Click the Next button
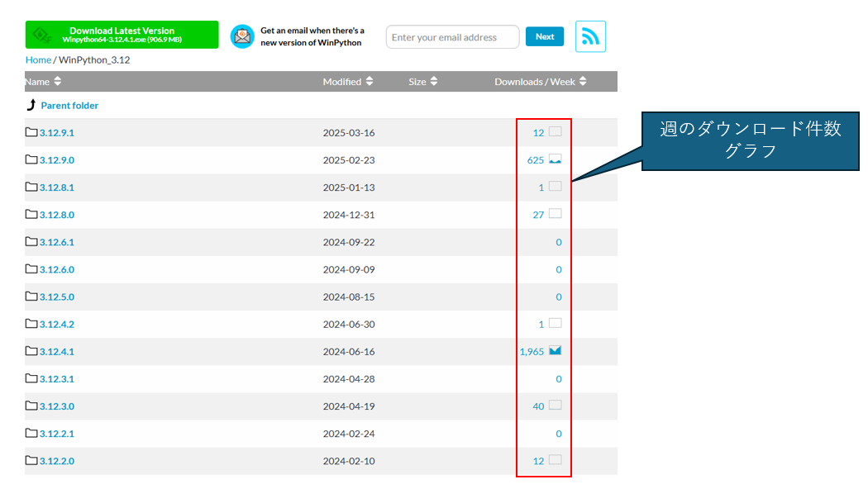 545,36
